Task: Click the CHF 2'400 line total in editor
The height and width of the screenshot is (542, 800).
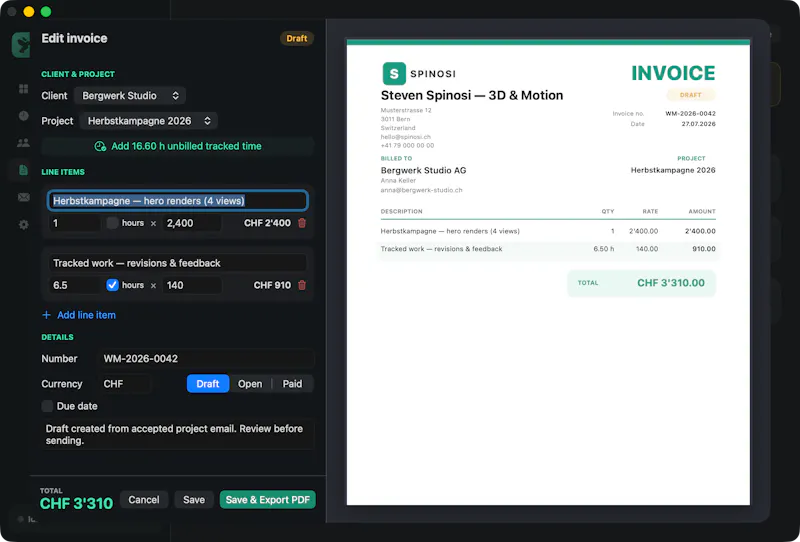Action: tap(267, 223)
